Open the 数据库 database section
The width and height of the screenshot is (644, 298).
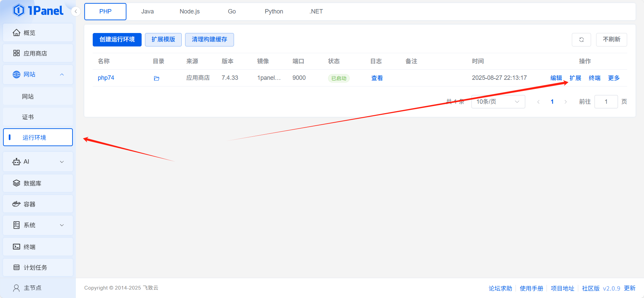pos(38,183)
